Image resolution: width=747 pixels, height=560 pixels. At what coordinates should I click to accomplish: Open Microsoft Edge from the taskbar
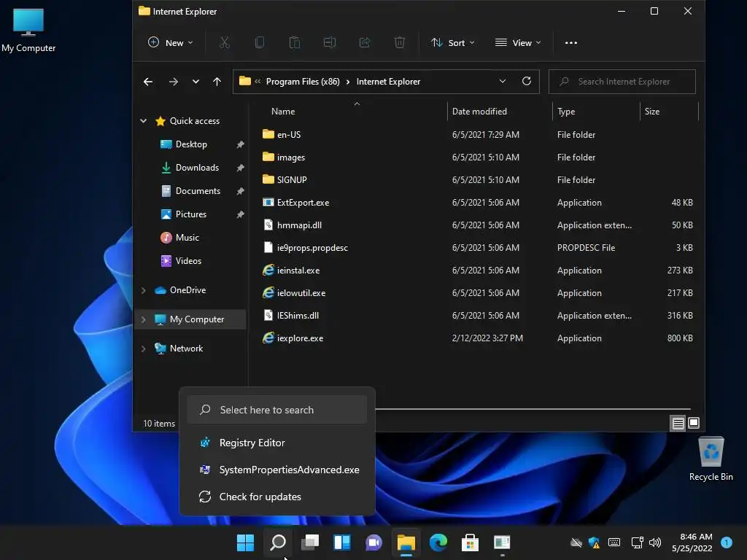tap(438, 542)
